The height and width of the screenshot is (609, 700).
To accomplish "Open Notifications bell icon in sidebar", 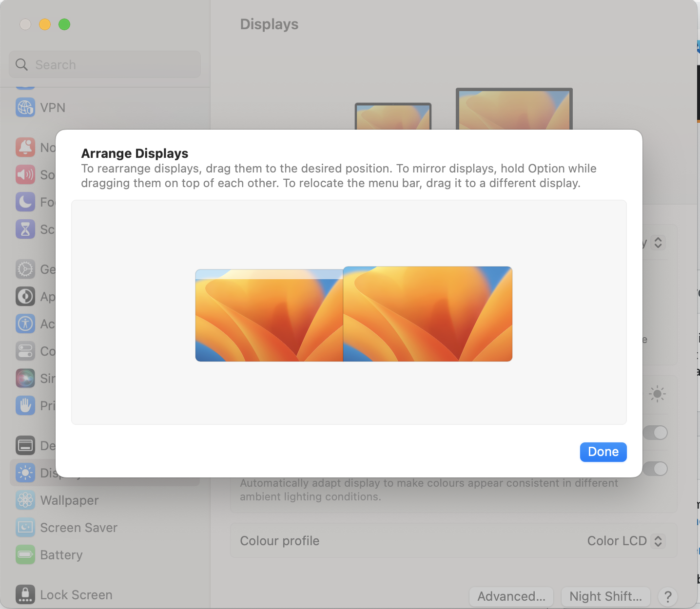I will [x=25, y=147].
